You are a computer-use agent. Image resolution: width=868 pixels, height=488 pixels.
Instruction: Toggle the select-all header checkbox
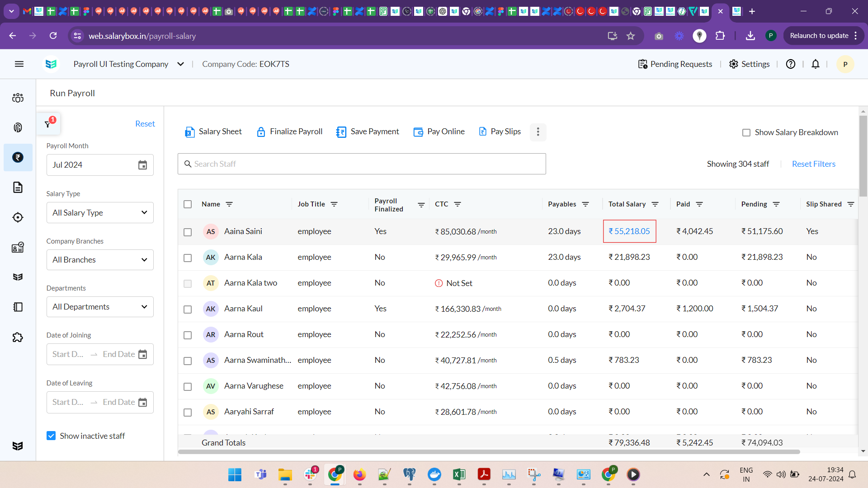pyautogui.click(x=188, y=204)
